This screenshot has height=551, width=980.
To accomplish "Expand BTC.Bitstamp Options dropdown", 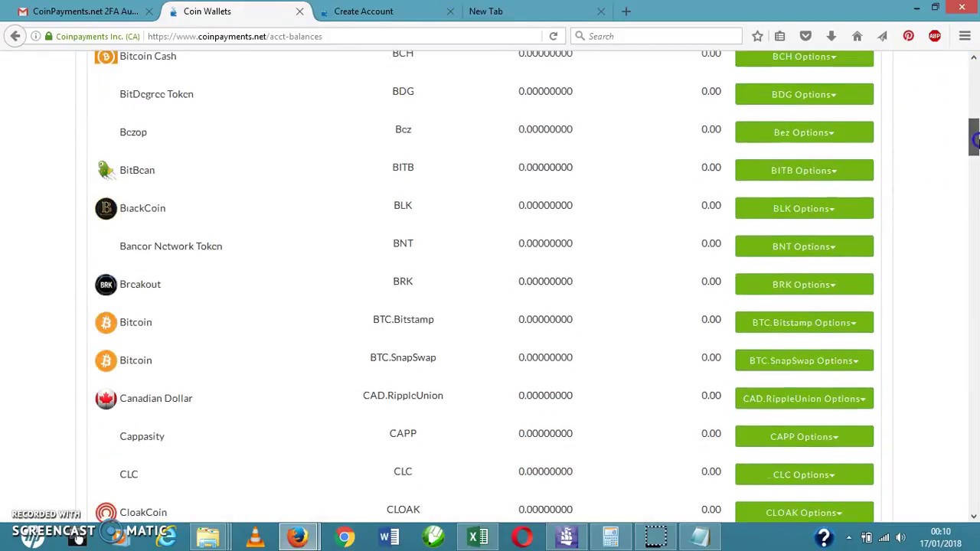I will tap(804, 322).
